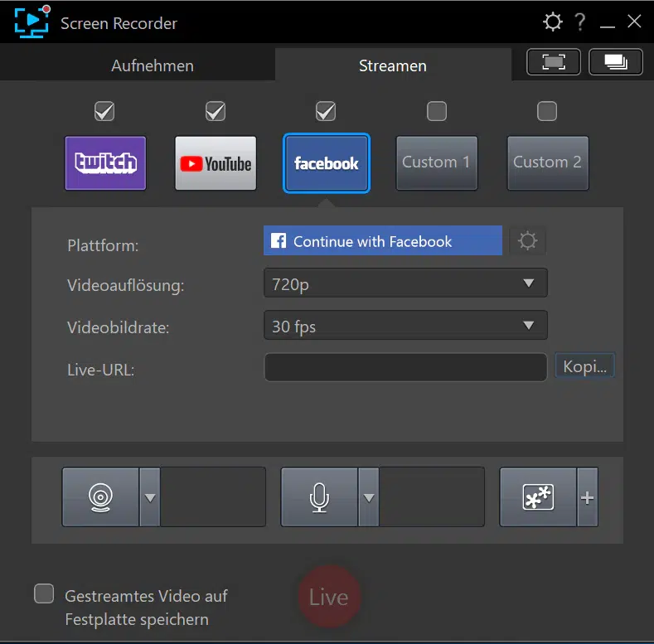Select the Facebook streaming platform icon
Image resolution: width=654 pixels, height=644 pixels.
[327, 163]
